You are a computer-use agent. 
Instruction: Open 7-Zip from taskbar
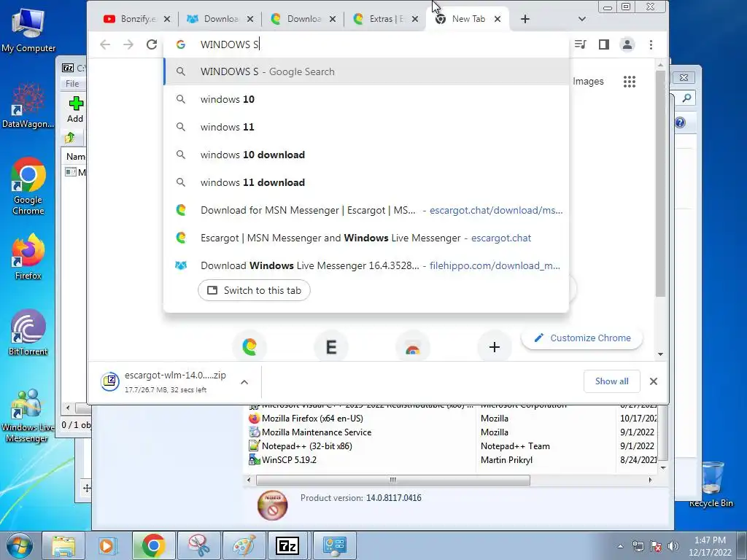click(x=287, y=545)
